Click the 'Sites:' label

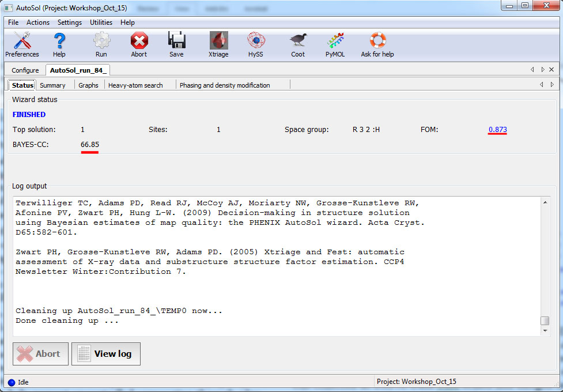[x=158, y=130]
